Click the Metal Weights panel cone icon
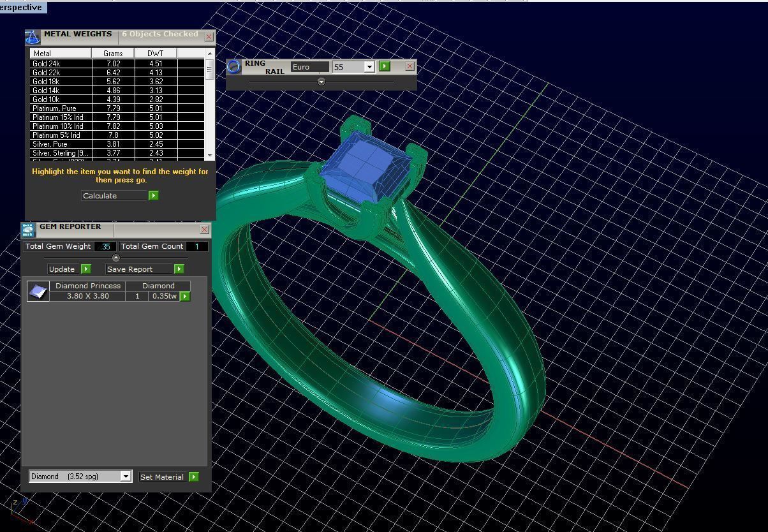 (x=33, y=38)
